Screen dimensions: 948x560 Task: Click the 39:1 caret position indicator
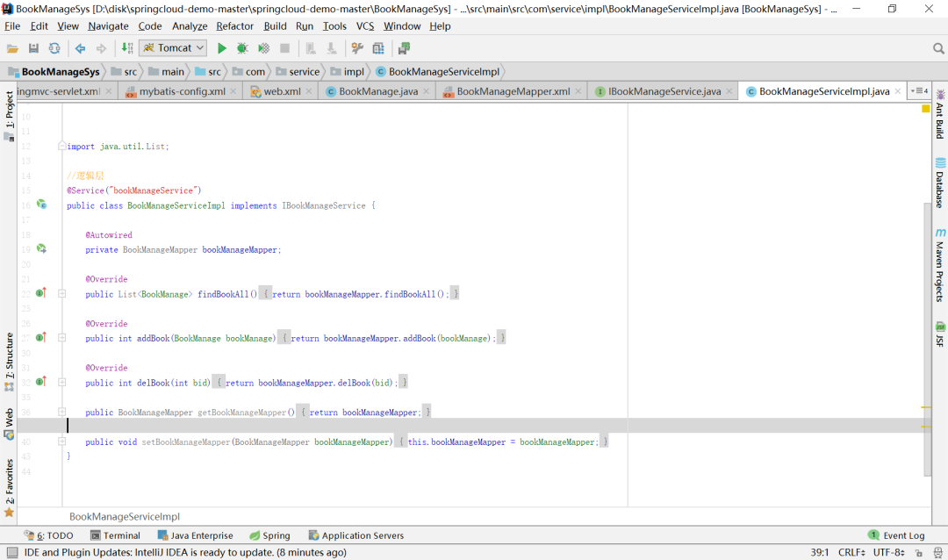[x=819, y=553]
